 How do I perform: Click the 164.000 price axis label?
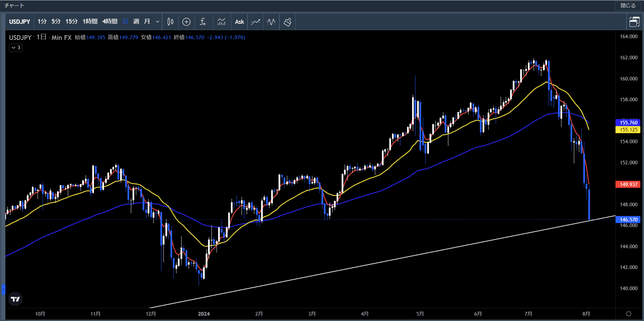tap(629, 37)
